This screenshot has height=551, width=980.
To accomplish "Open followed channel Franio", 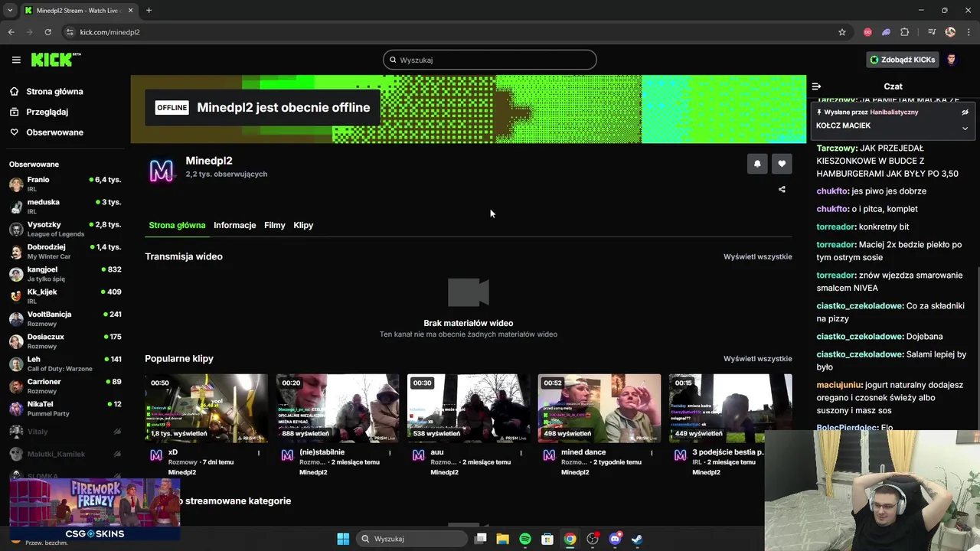I will click(65, 184).
